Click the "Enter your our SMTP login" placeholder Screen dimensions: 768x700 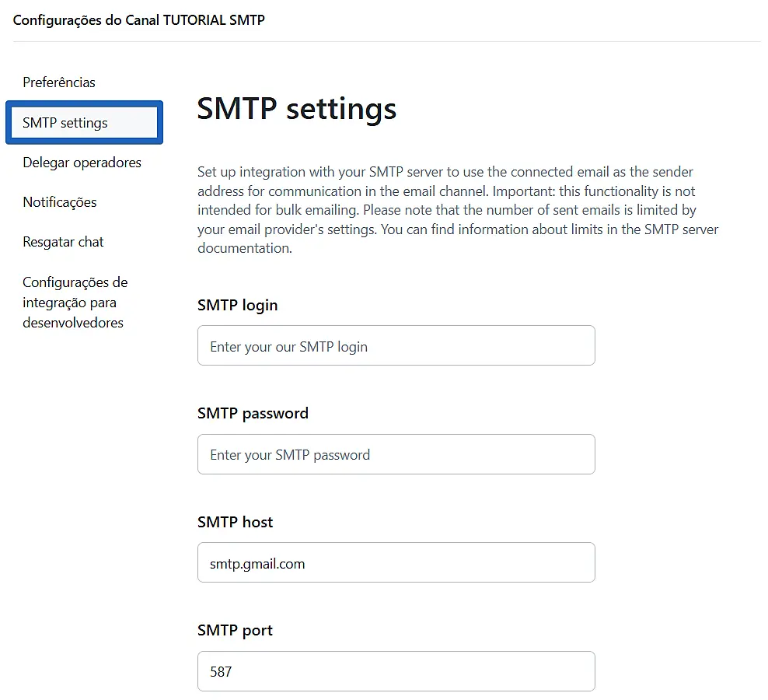(288, 347)
